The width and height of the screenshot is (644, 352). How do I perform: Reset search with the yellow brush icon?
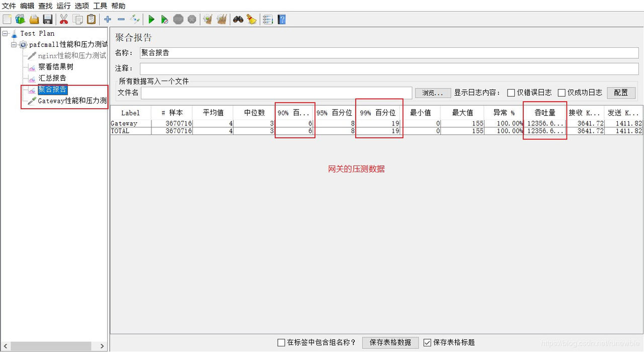[x=252, y=19]
